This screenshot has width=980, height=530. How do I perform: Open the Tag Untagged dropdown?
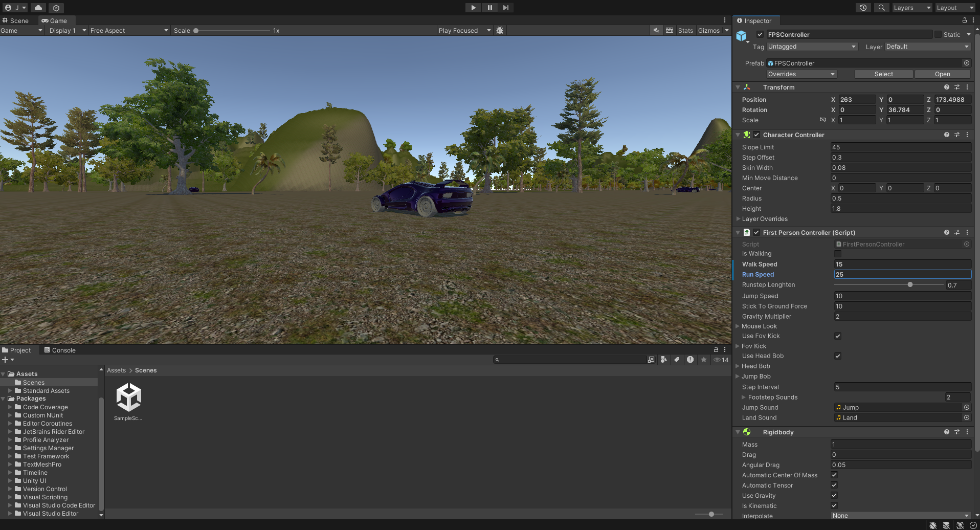[x=811, y=47]
